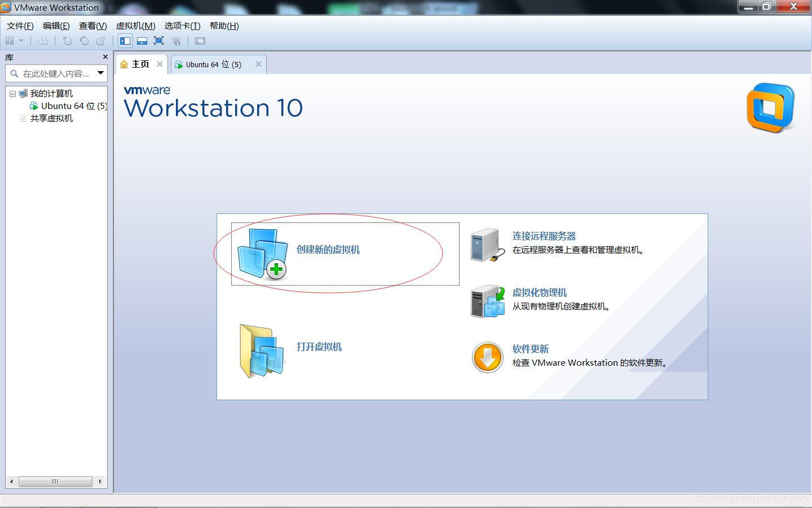Open the 虚拟机(M) menu
This screenshot has width=812, height=508.
pyautogui.click(x=135, y=25)
